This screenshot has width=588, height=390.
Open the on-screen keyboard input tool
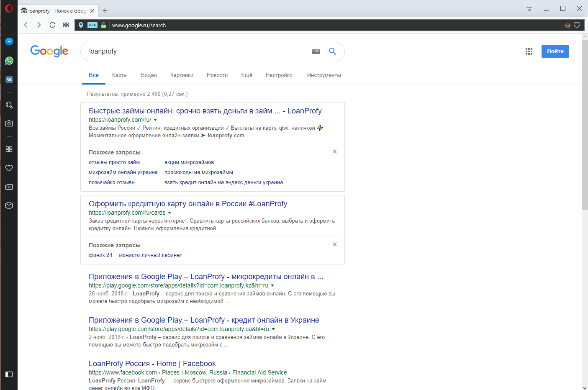click(x=316, y=51)
